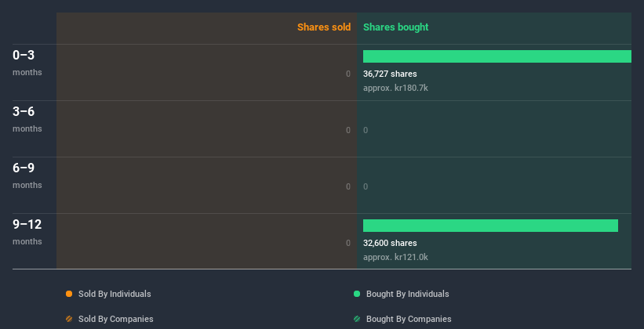Click the Sold By Individuals legend label
This screenshot has height=329, width=644.
click(x=115, y=294)
